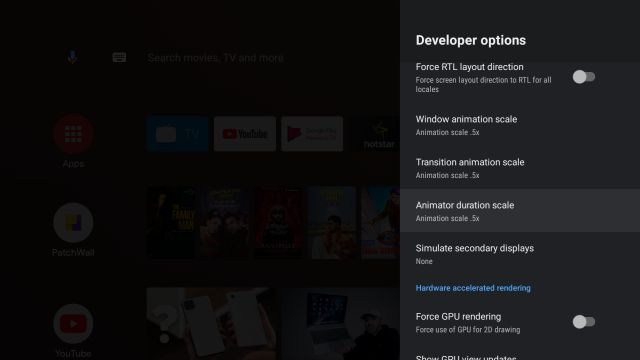
Task: Click the microphone voice search icon
Action: click(x=72, y=57)
